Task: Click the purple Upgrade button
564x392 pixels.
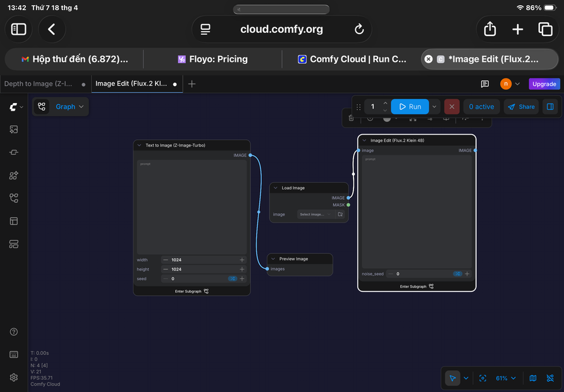Action: [544, 84]
